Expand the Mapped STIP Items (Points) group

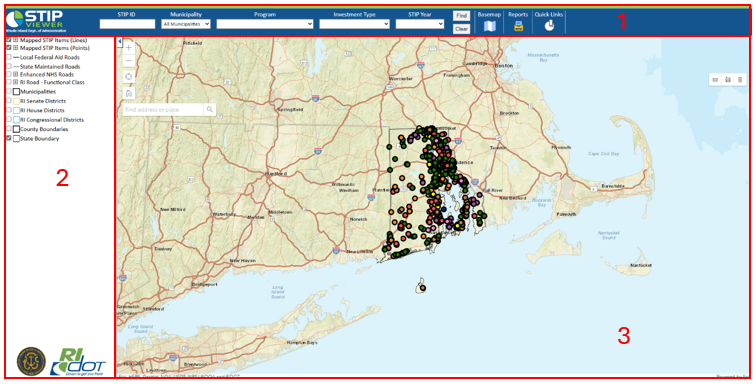pyautogui.click(x=15, y=48)
